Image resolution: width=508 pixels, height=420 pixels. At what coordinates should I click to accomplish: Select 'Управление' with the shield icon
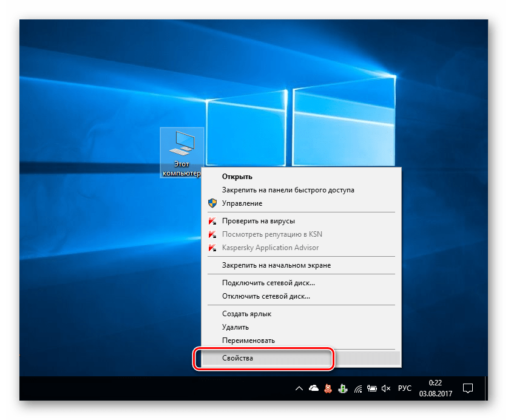[242, 203]
